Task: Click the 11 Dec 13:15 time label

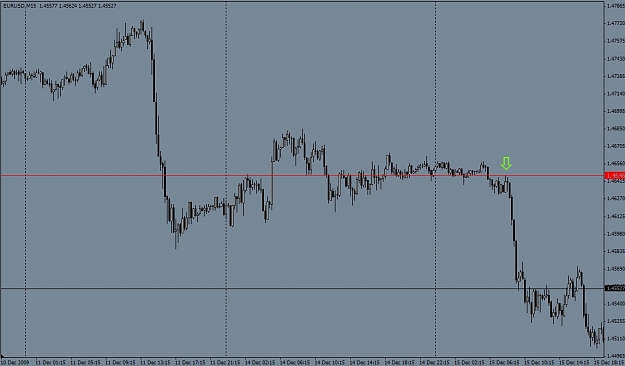Action: [x=155, y=362]
